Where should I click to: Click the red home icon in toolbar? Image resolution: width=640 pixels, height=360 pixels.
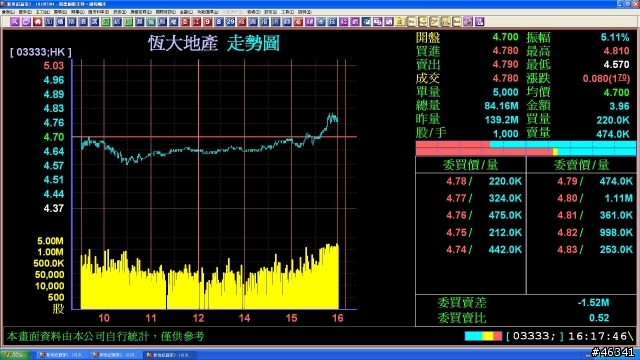[x=38, y=22]
